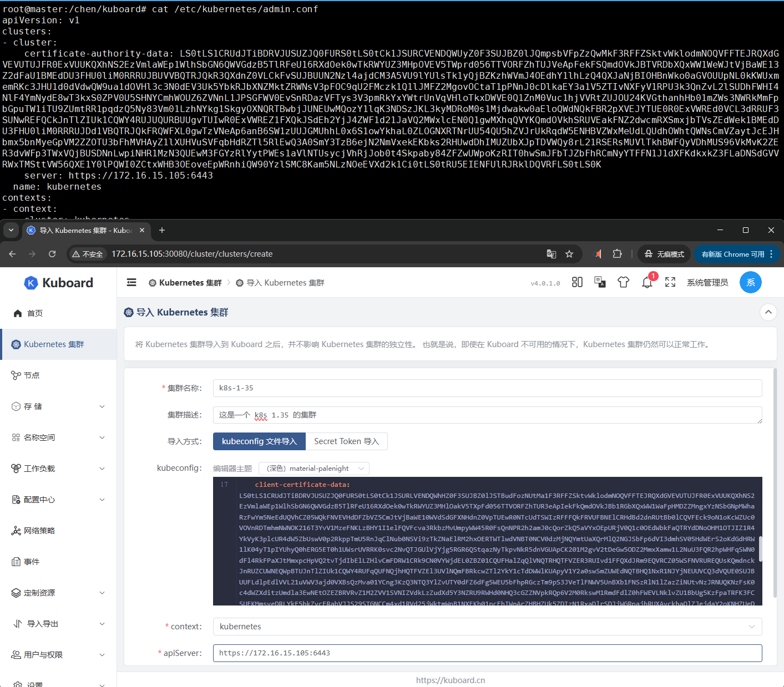Collapse the 导入 Kubernetes 集群 panel chevron

(768, 312)
